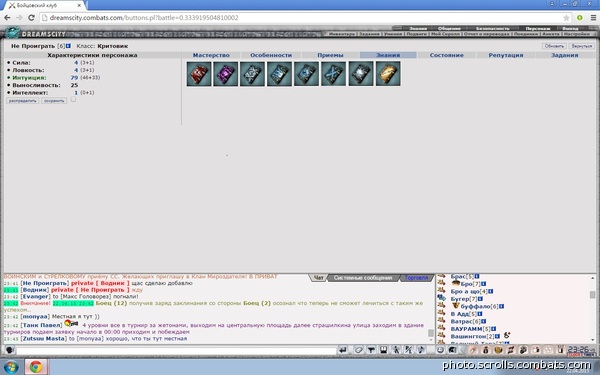This screenshot has width=600, height=375.
Task: Open the Безопасность top menu
Action: click(x=492, y=28)
